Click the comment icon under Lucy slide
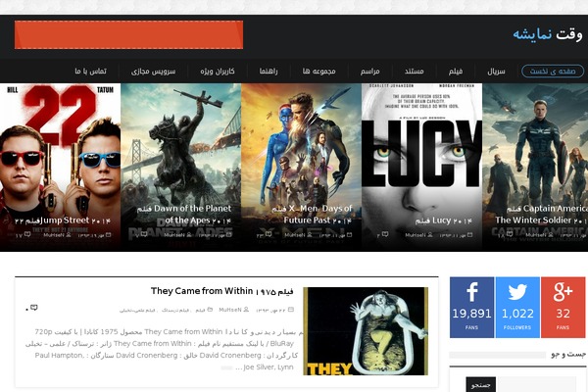This screenshot has width=588, height=392. (x=385, y=235)
